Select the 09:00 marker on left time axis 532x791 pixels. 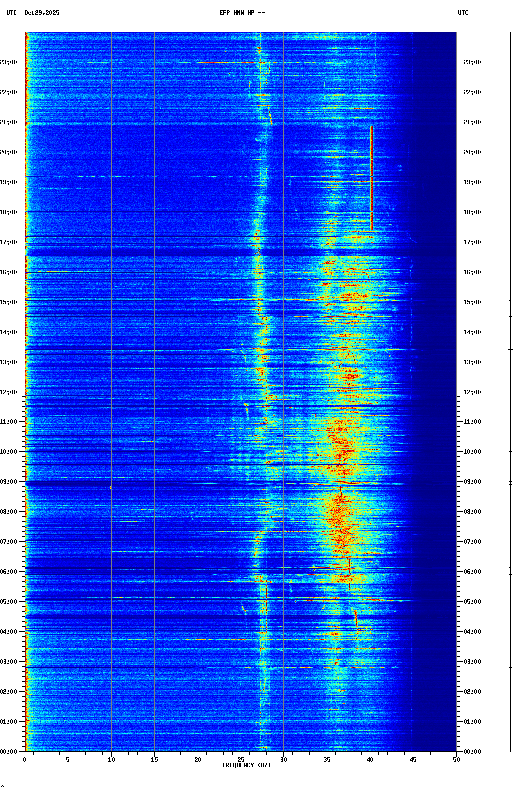pyautogui.click(x=9, y=482)
